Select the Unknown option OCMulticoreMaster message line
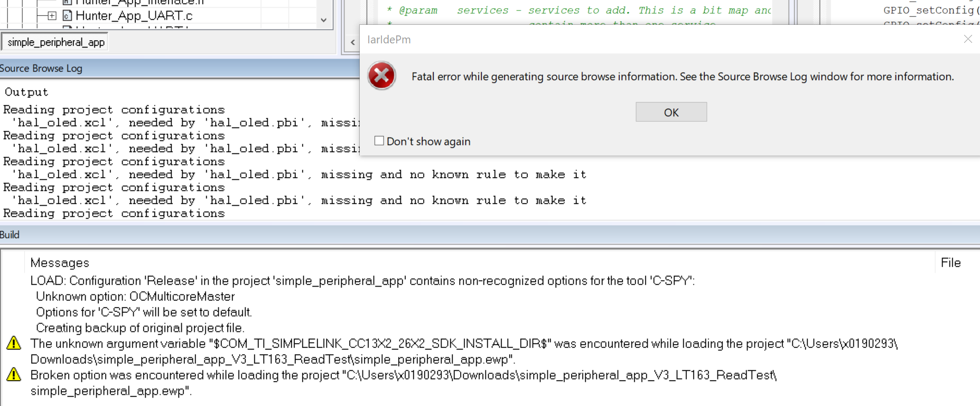This screenshot has width=980, height=406. coord(135,297)
